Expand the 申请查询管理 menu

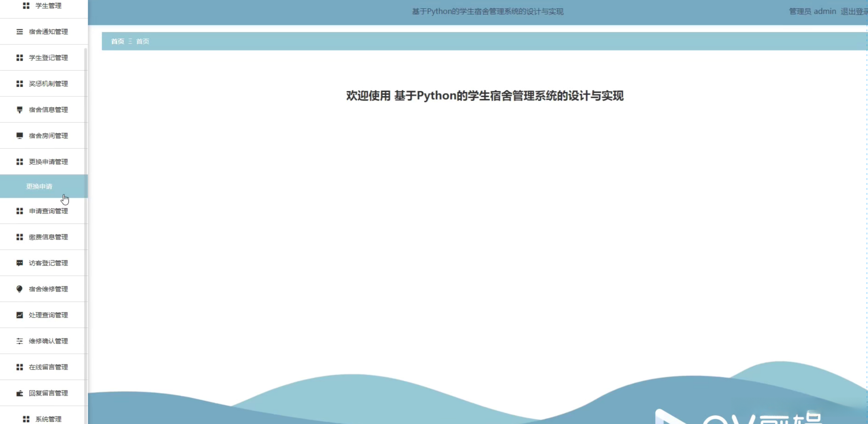coord(48,211)
